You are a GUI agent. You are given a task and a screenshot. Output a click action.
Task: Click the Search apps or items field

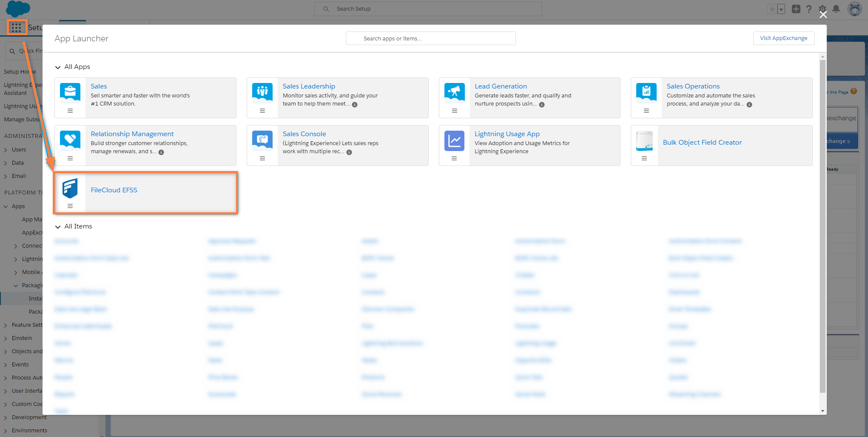click(430, 38)
